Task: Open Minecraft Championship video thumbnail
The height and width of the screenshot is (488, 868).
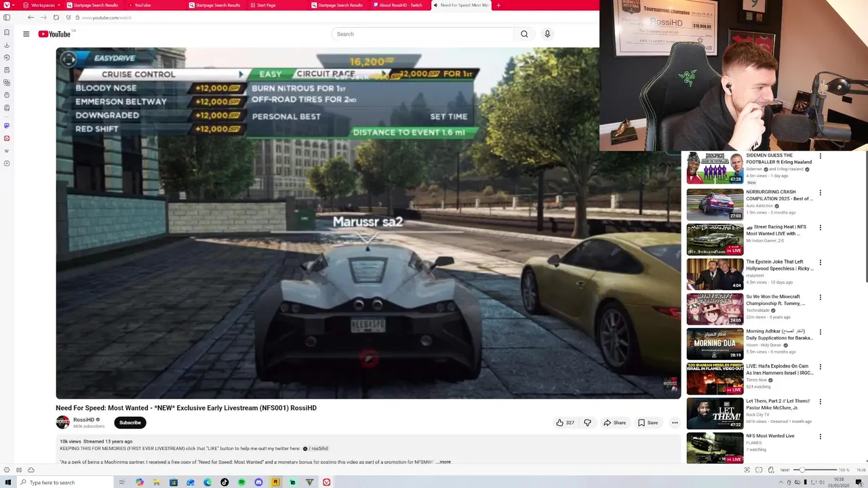Action: point(715,308)
